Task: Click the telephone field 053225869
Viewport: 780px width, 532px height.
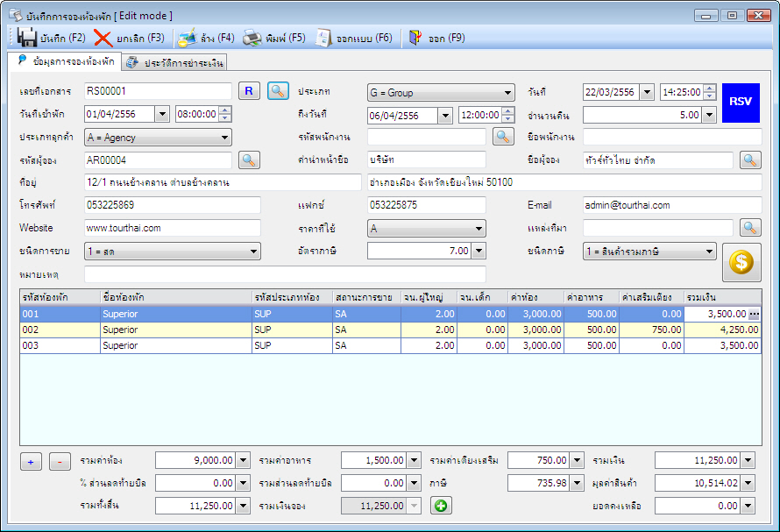Action: click(173, 205)
